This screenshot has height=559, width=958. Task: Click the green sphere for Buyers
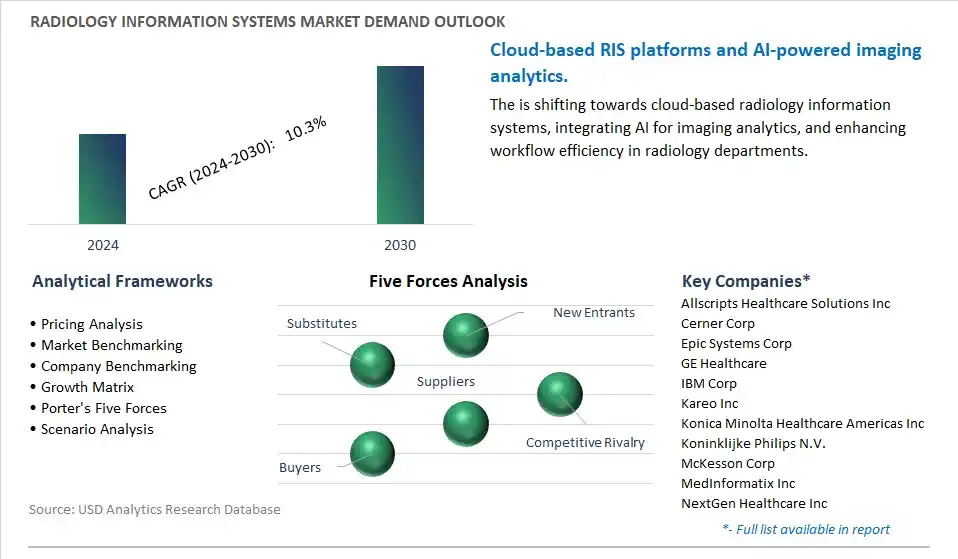tap(372, 454)
